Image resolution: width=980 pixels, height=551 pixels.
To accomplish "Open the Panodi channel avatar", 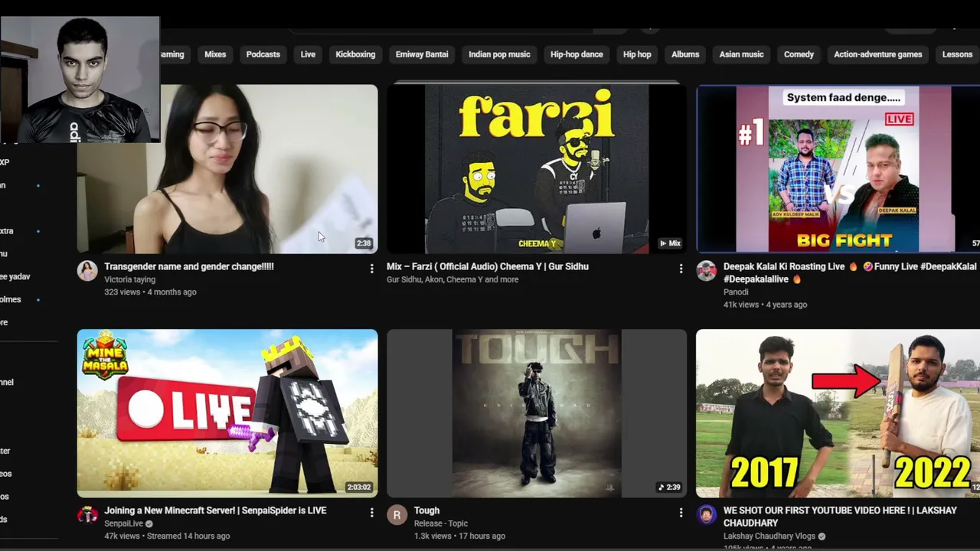I will click(x=706, y=271).
